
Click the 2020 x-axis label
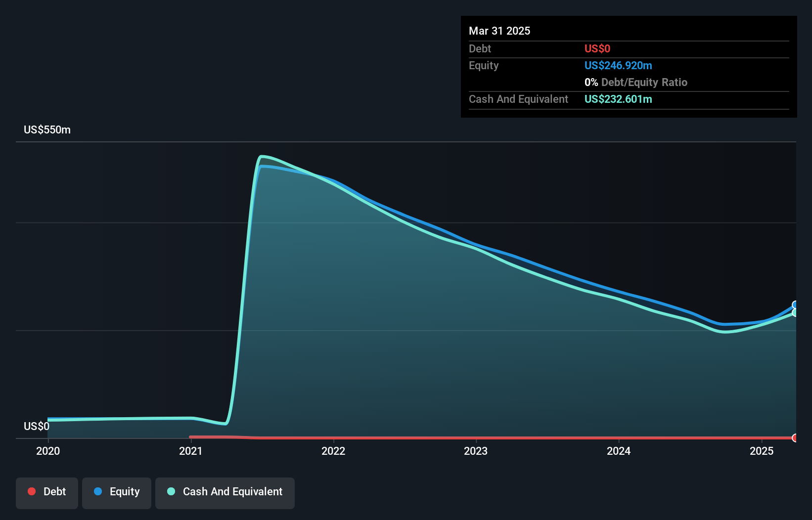48,451
